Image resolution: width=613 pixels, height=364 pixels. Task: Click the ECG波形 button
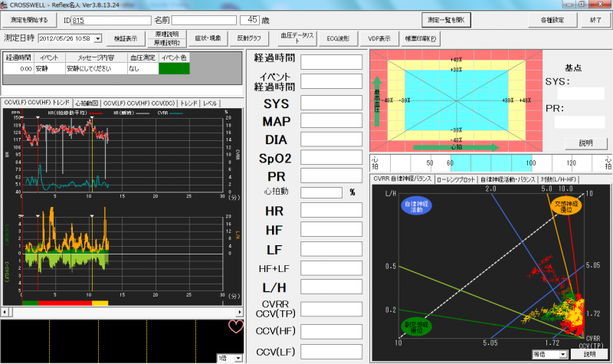coord(338,38)
